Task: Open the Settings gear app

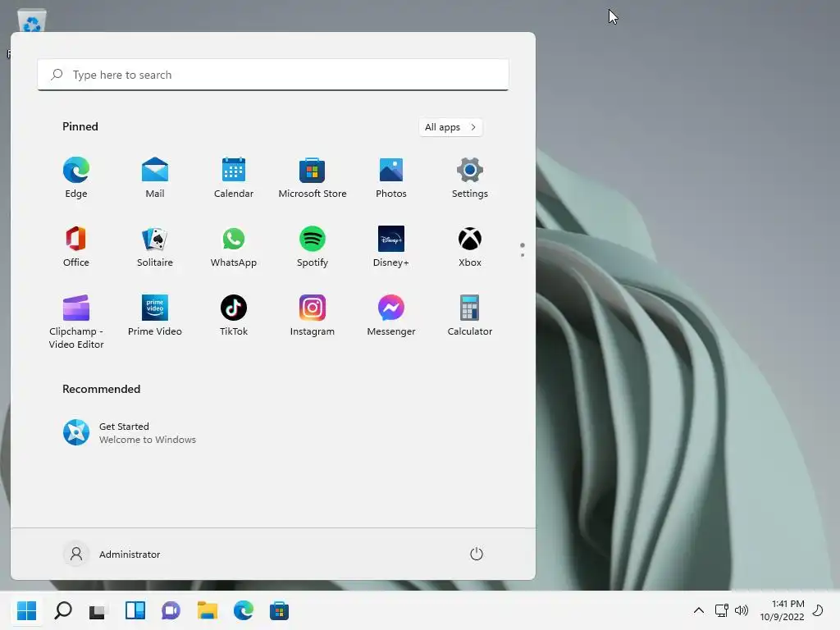Action: (x=470, y=177)
